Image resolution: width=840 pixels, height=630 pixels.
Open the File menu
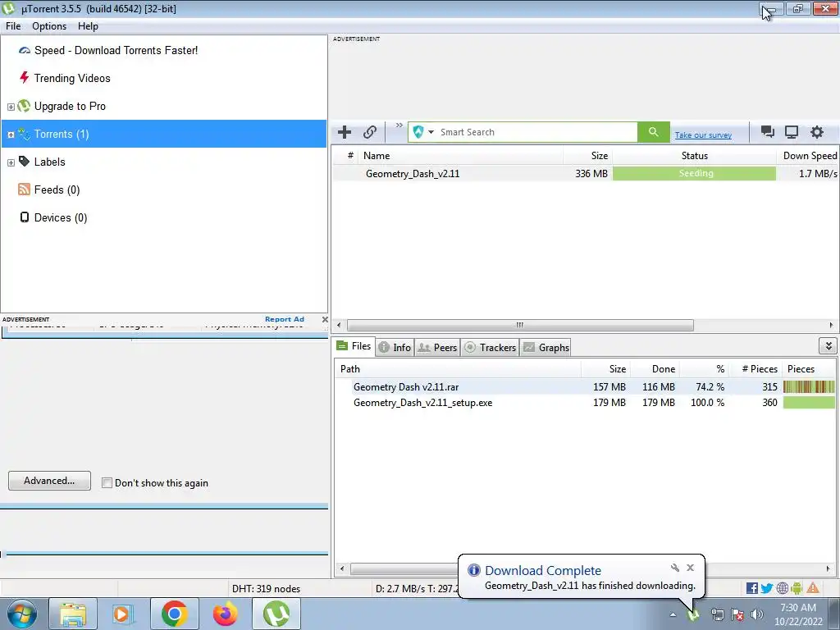point(13,26)
